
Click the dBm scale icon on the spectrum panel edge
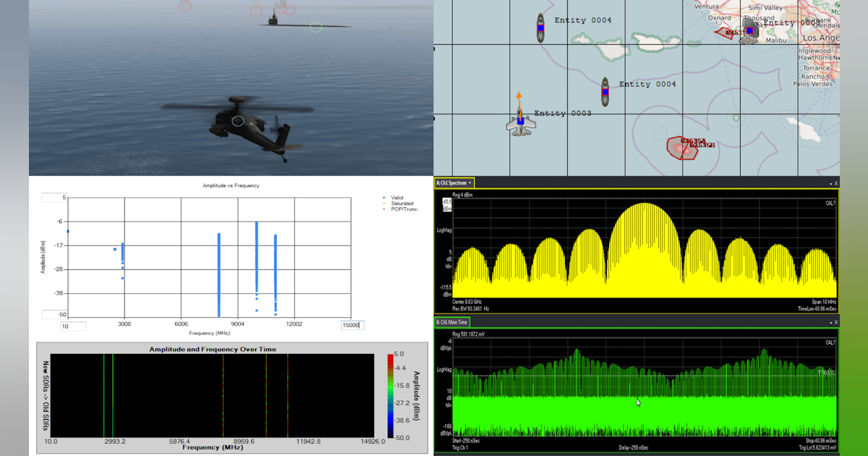(x=446, y=206)
